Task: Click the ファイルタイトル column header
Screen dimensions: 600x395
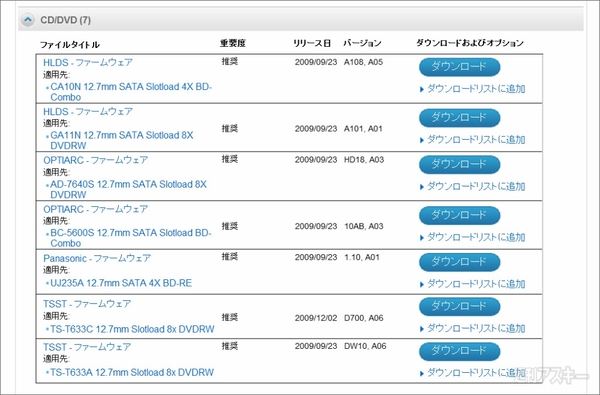Action: pyautogui.click(x=70, y=45)
